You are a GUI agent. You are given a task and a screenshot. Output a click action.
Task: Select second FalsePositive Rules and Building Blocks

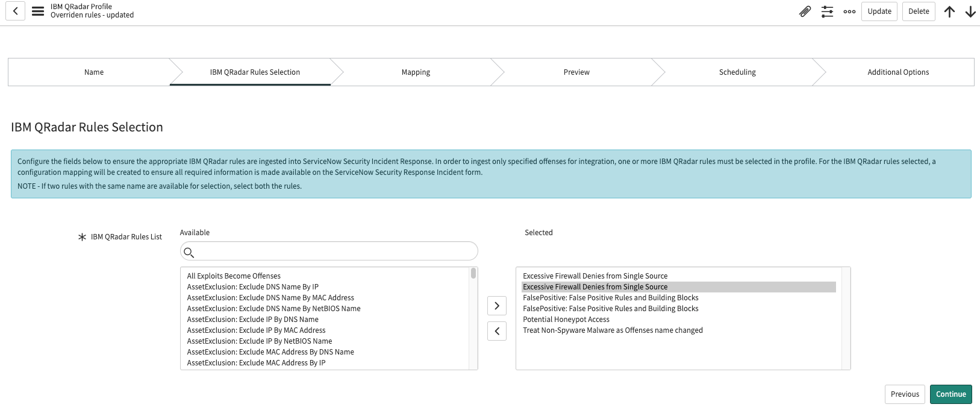pyautogui.click(x=611, y=309)
